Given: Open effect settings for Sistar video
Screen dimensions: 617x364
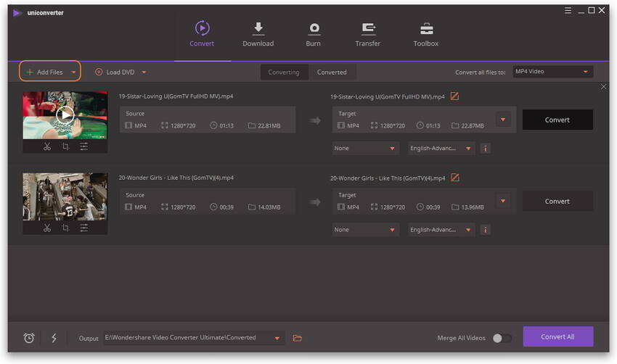Looking at the screenshot, I should click(83, 146).
